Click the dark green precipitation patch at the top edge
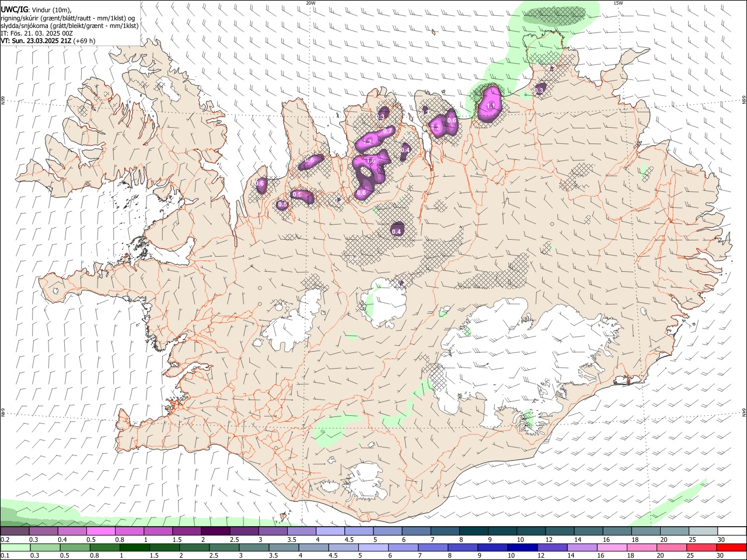The height and width of the screenshot is (560, 747). 554,16
